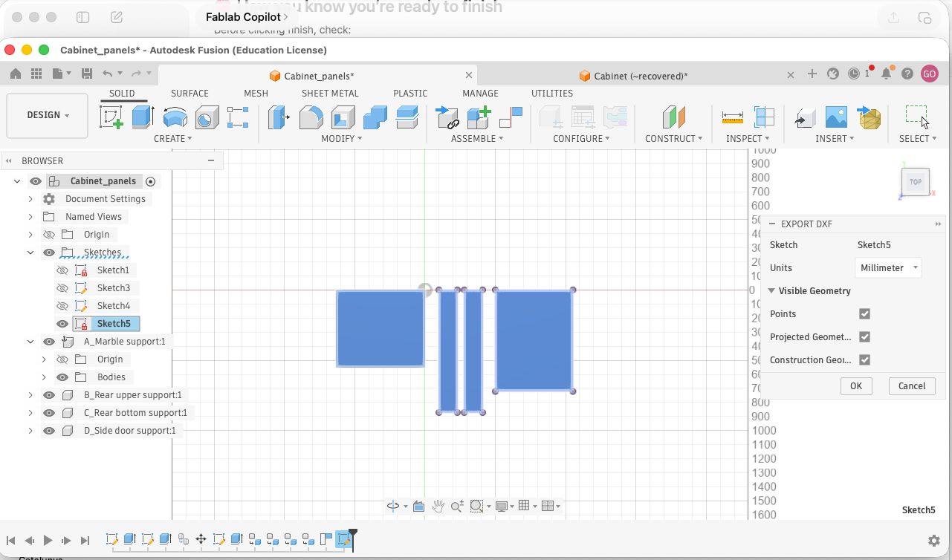Show Sketch4 using its eye icon
This screenshot has width=952, height=560.
click(62, 306)
